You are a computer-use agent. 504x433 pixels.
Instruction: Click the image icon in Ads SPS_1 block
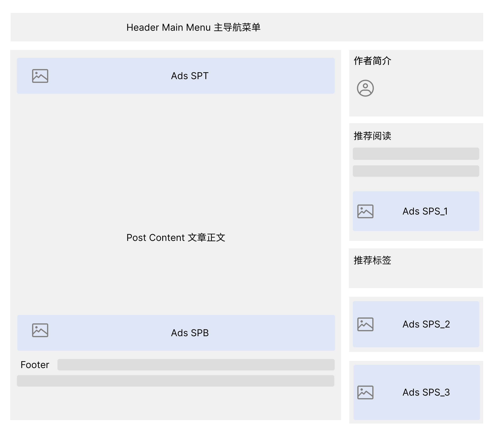coord(365,211)
